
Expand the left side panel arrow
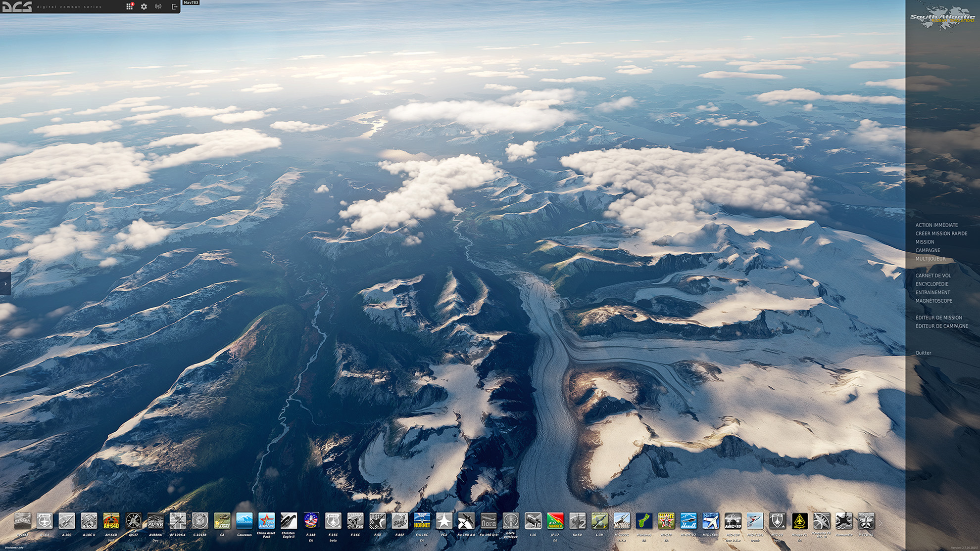pyautogui.click(x=5, y=284)
